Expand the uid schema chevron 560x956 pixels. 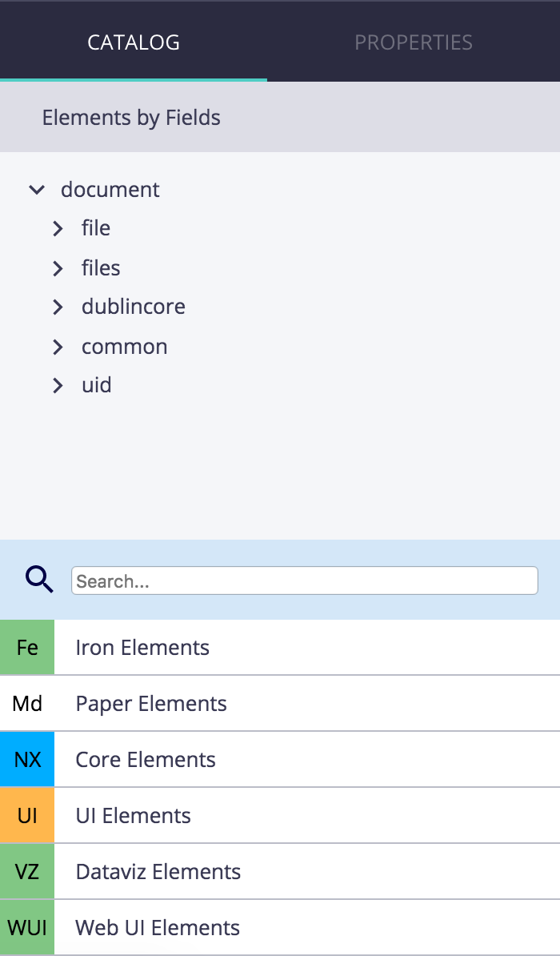pyautogui.click(x=58, y=386)
